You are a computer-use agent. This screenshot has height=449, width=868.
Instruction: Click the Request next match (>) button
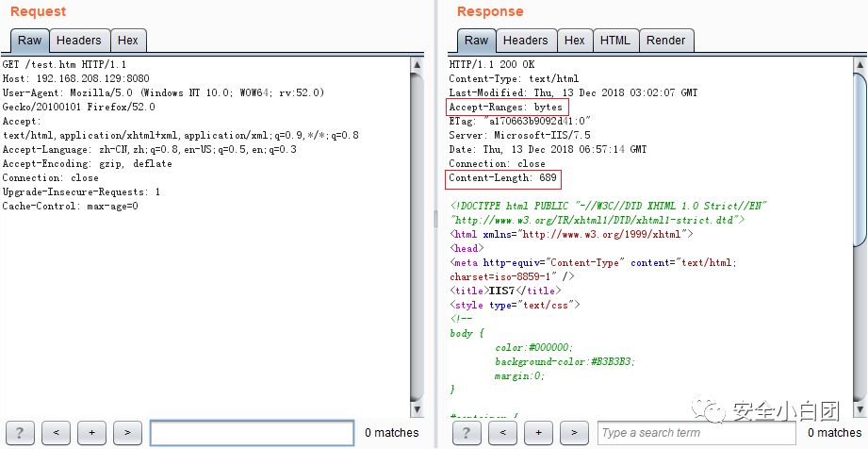point(127,433)
